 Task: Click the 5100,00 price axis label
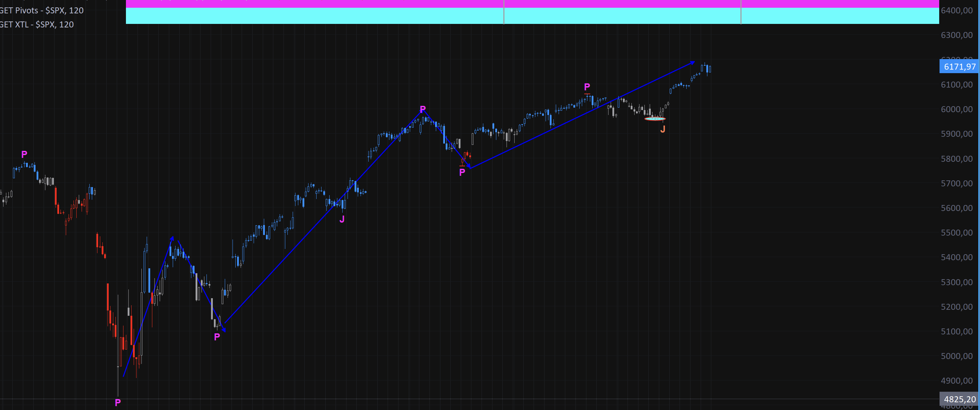956,331
